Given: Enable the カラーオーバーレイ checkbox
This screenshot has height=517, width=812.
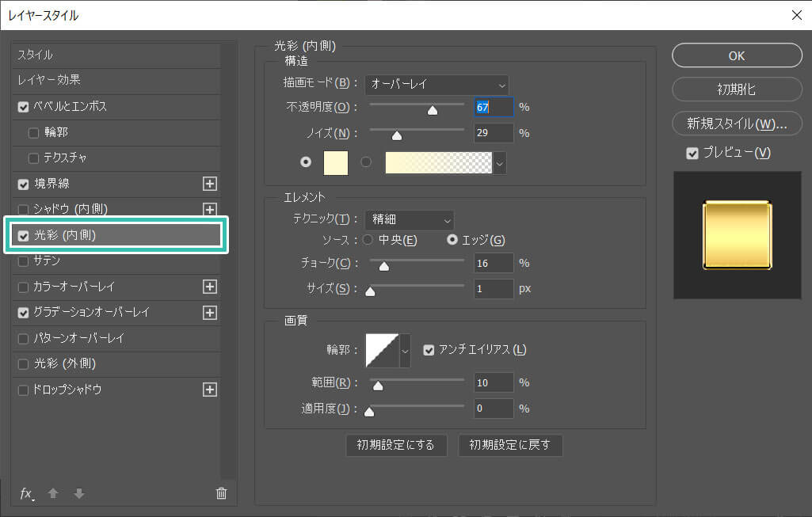Looking at the screenshot, I should pos(23,287).
